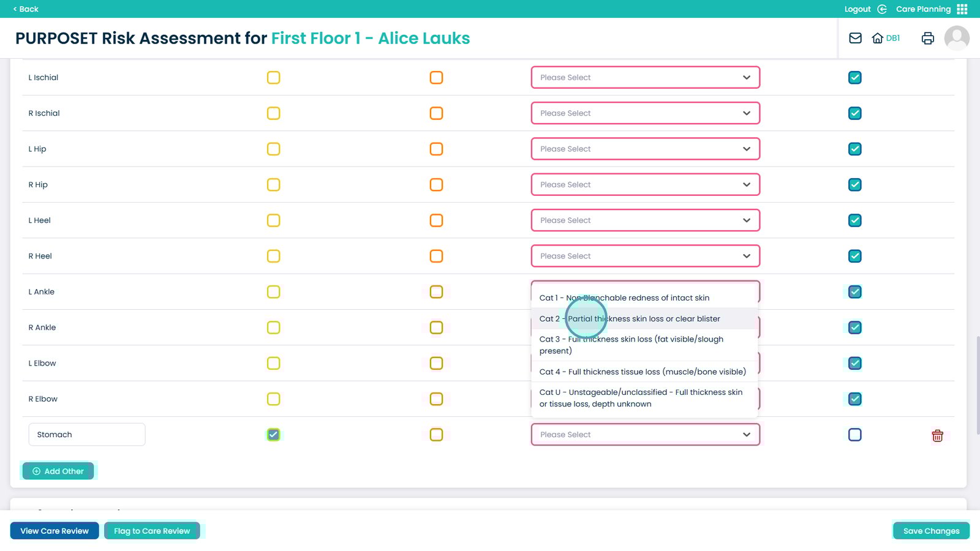Click the Save Changes button
980x551 pixels.
(930, 531)
